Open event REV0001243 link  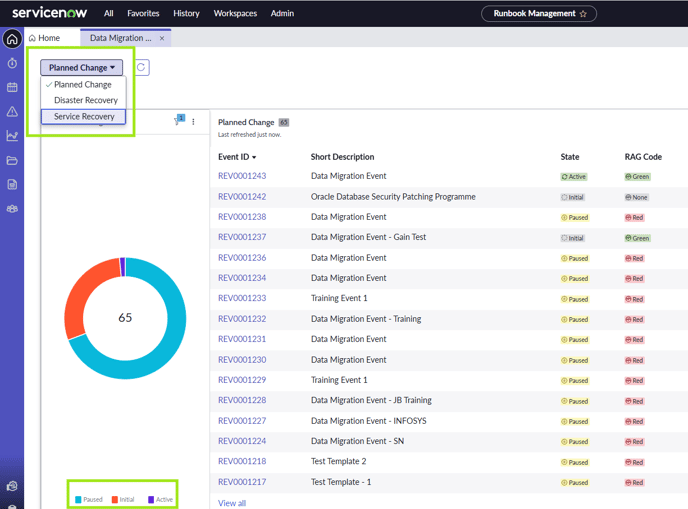pos(242,176)
